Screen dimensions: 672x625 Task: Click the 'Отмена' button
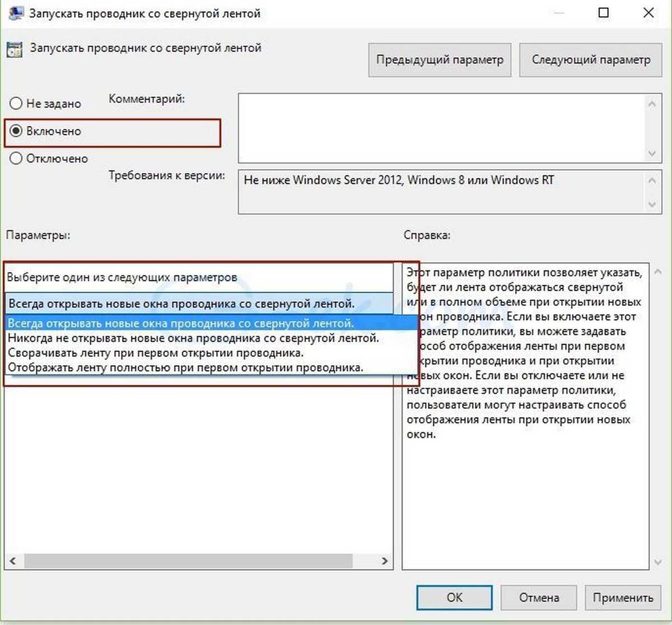pyautogui.click(x=538, y=597)
